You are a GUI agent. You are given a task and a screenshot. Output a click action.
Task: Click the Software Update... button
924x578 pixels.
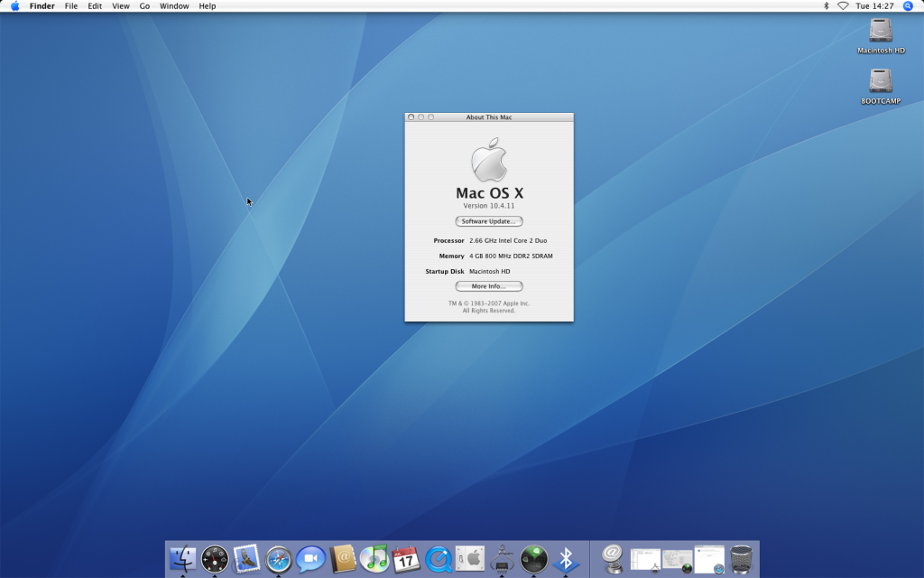click(488, 221)
